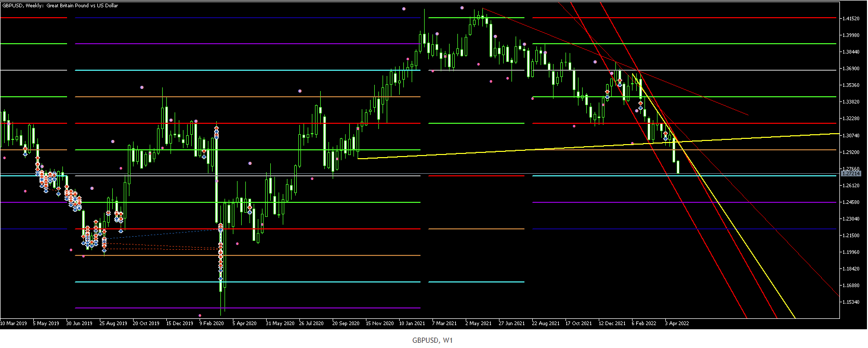Click time axis label '5 May 2019'

click(x=46, y=323)
